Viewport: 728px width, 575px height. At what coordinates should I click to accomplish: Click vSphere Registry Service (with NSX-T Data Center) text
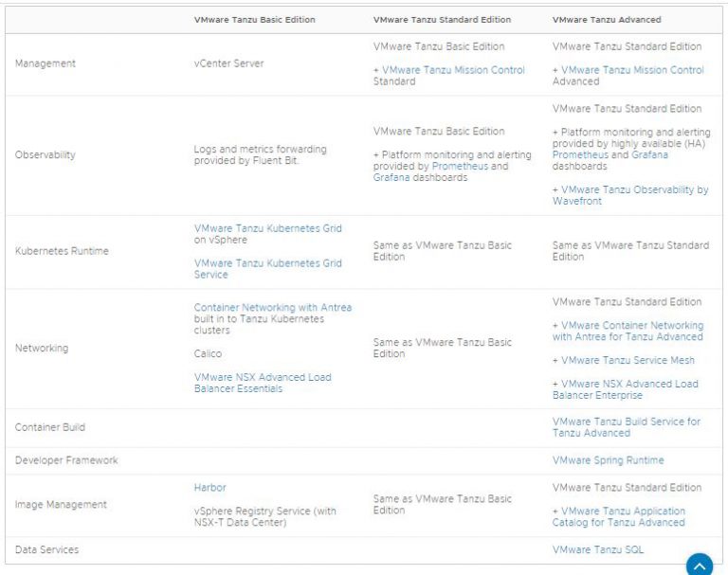pyautogui.click(x=264, y=516)
